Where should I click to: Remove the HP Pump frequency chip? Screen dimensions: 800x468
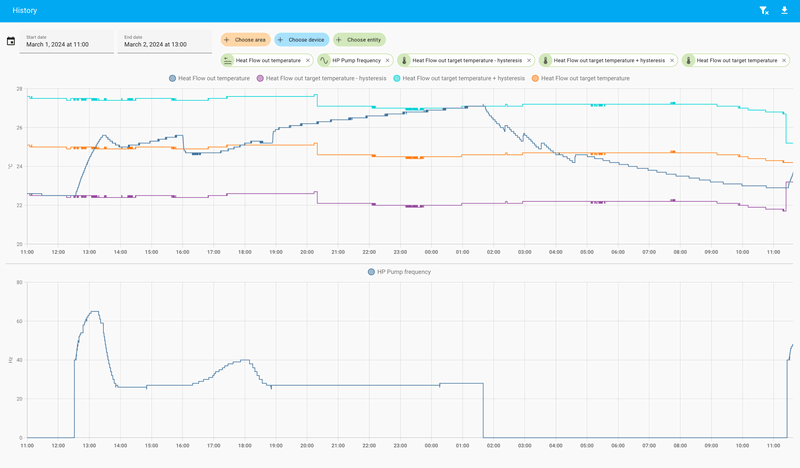[x=388, y=60]
